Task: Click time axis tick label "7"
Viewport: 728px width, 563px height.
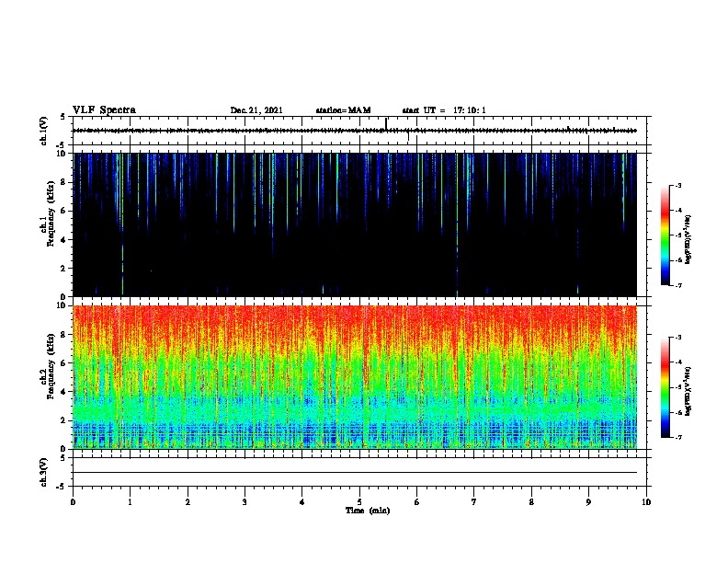Action: [x=474, y=502]
